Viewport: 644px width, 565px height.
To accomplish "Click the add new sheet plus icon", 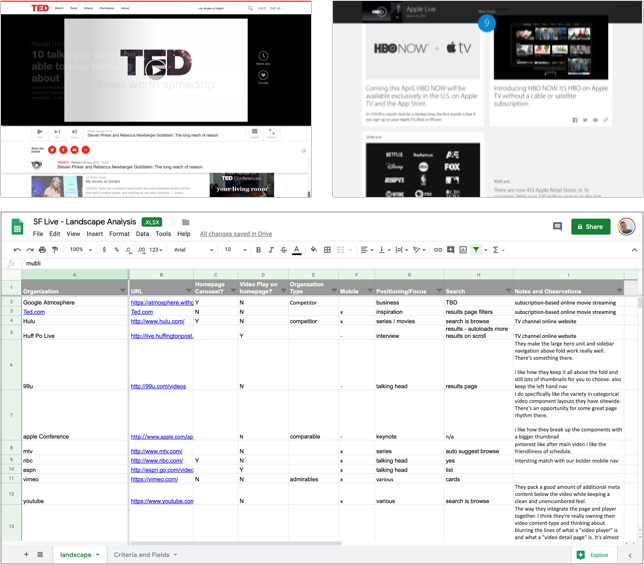I will (x=26, y=554).
